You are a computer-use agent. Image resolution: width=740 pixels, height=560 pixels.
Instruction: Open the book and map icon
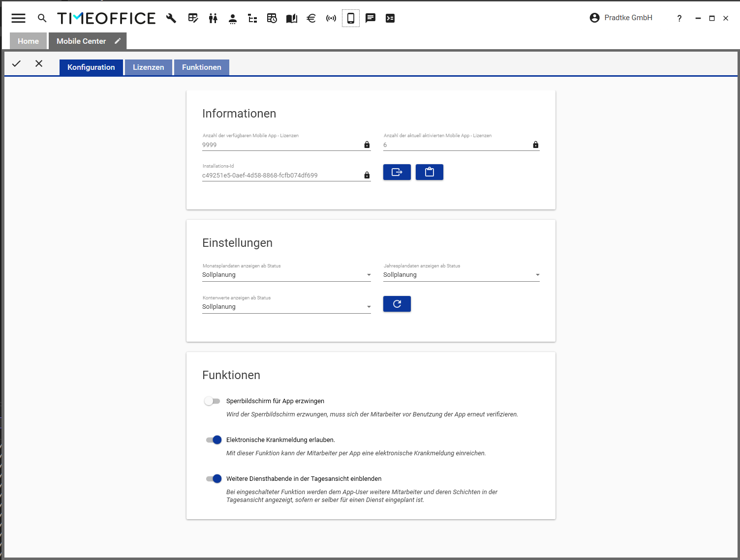coord(292,18)
